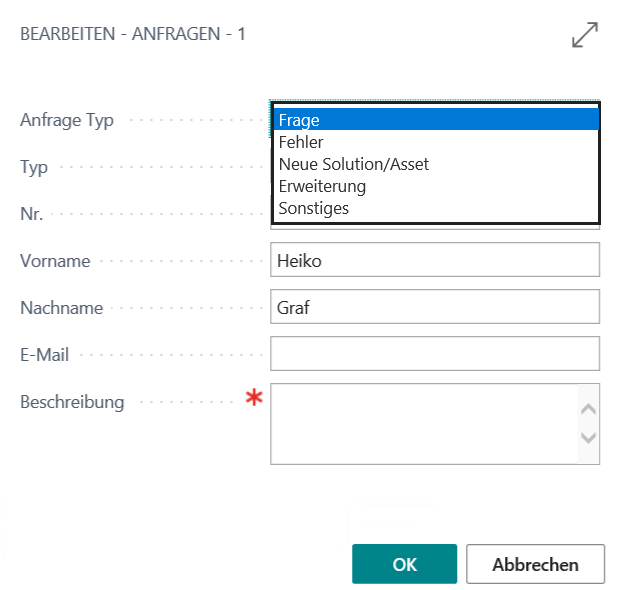This screenshot has height=590, width=618.
Task: Cancel with the Abbrechen button
Action: (x=535, y=564)
